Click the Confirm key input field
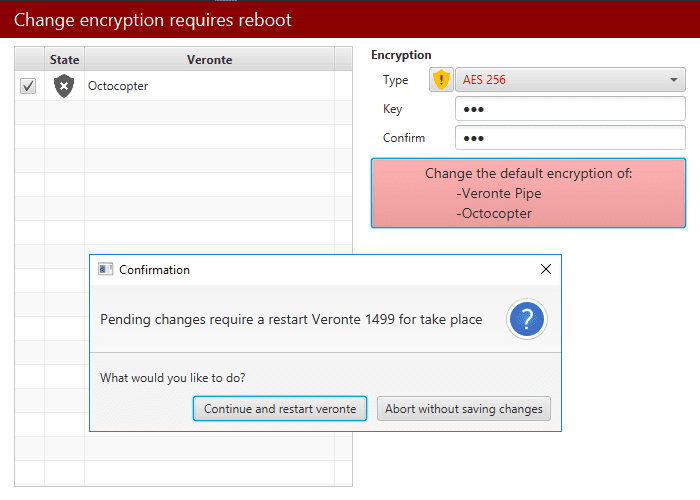Image resolution: width=700 pixels, height=500 pixels. 570,138
